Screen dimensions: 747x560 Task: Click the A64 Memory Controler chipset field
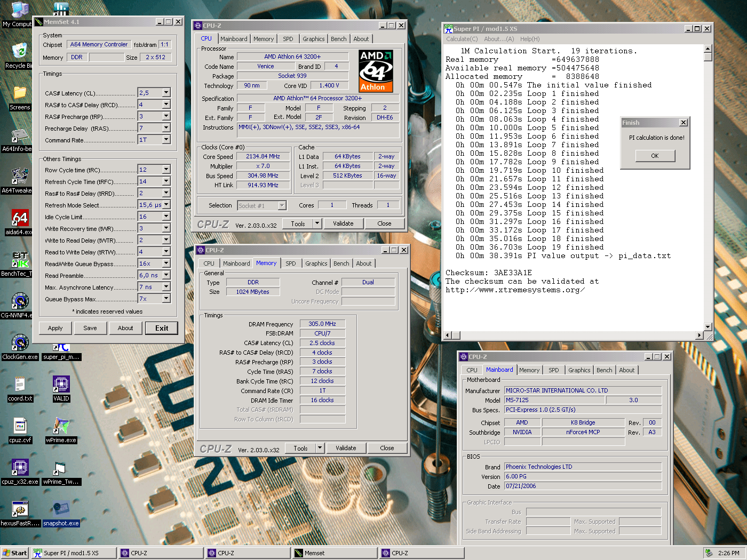tap(99, 45)
